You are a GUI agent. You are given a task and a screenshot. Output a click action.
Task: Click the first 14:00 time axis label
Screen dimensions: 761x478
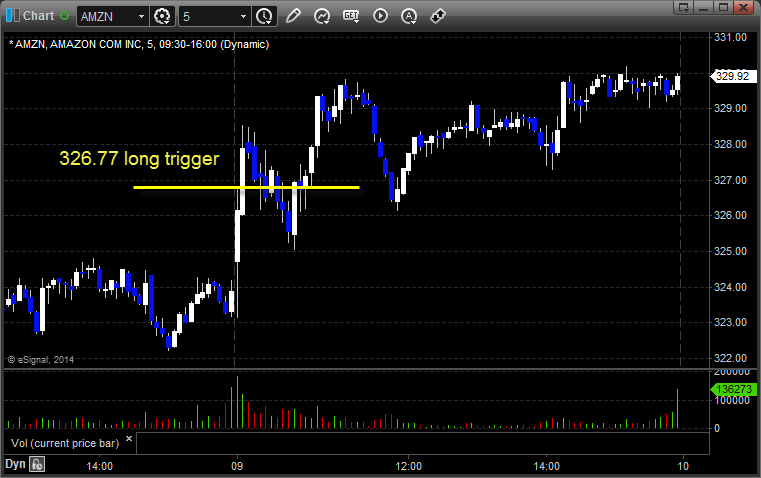coord(99,466)
